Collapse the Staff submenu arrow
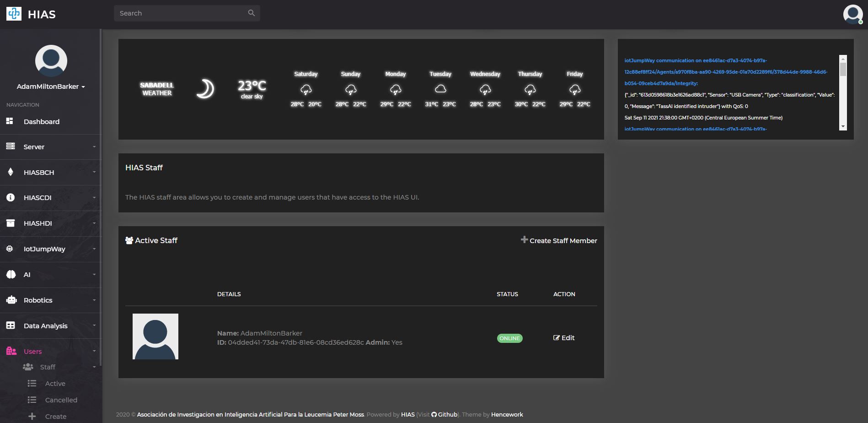868x423 pixels. pyautogui.click(x=94, y=367)
